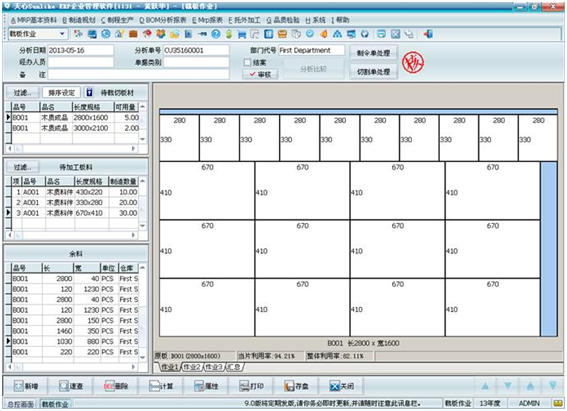Click the 制令单处理 button
Image resolution: width=567 pixels, height=411 pixels.
click(374, 53)
